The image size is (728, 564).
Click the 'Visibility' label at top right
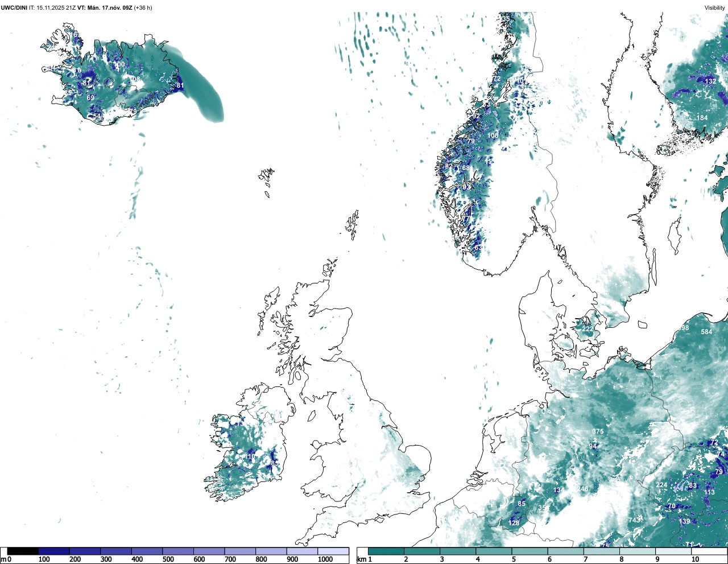point(715,7)
